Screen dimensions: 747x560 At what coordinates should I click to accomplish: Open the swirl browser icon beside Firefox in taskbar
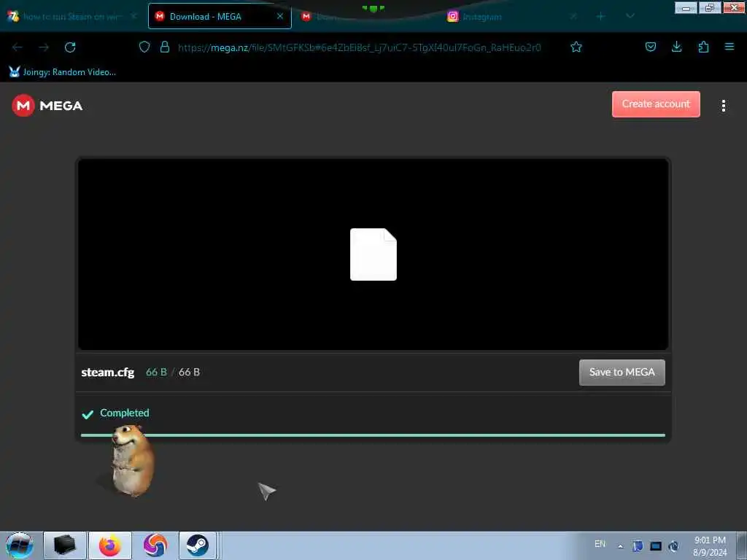[x=155, y=545]
